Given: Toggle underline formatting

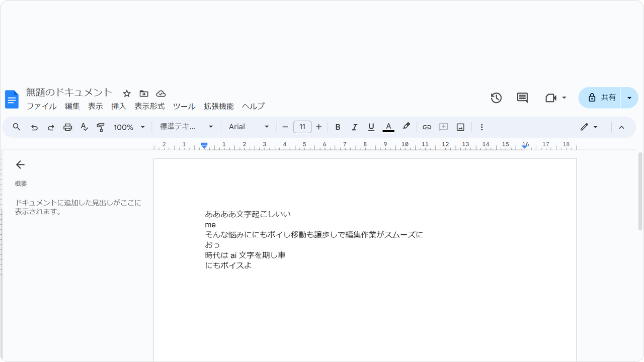Looking at the screenshot, I should click(371, 127).
